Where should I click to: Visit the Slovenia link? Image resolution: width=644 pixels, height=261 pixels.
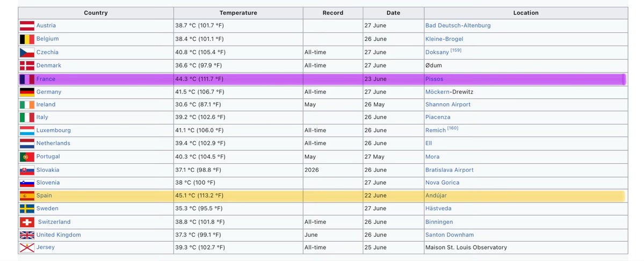48,183
